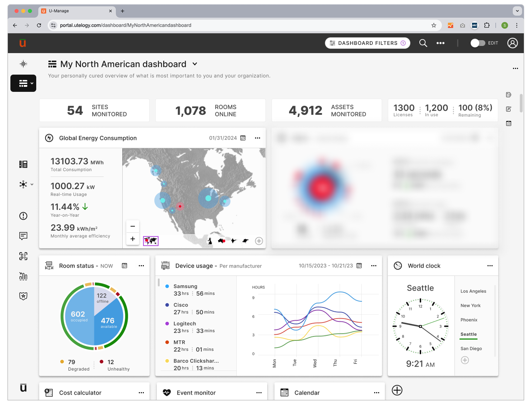Click the target locator sidebar icon
532x405 pixels.
23,64
